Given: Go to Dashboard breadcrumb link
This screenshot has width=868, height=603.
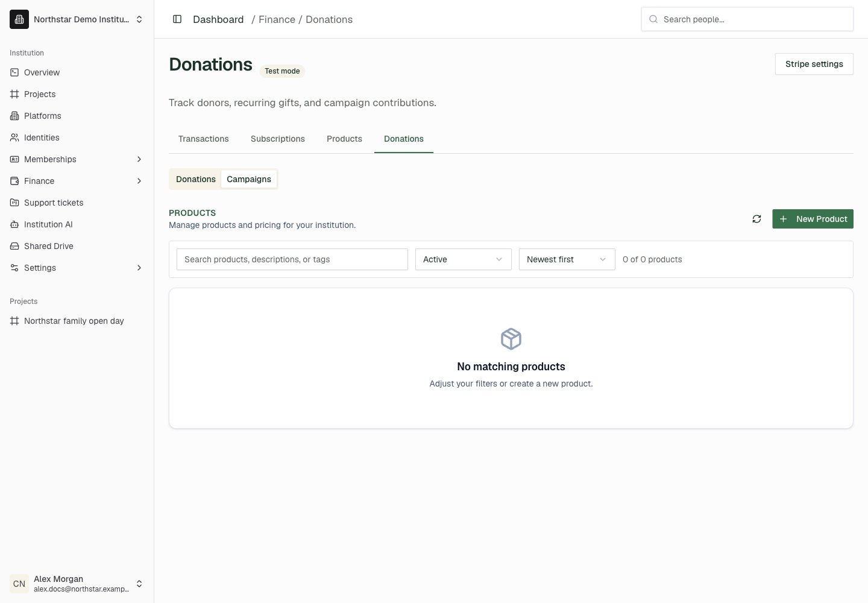Looking at the screenshot, I should click(218, 19).
